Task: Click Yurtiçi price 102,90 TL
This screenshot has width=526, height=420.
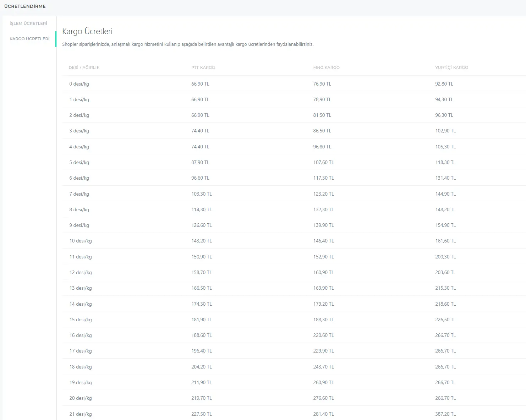Action: point(445,131)
